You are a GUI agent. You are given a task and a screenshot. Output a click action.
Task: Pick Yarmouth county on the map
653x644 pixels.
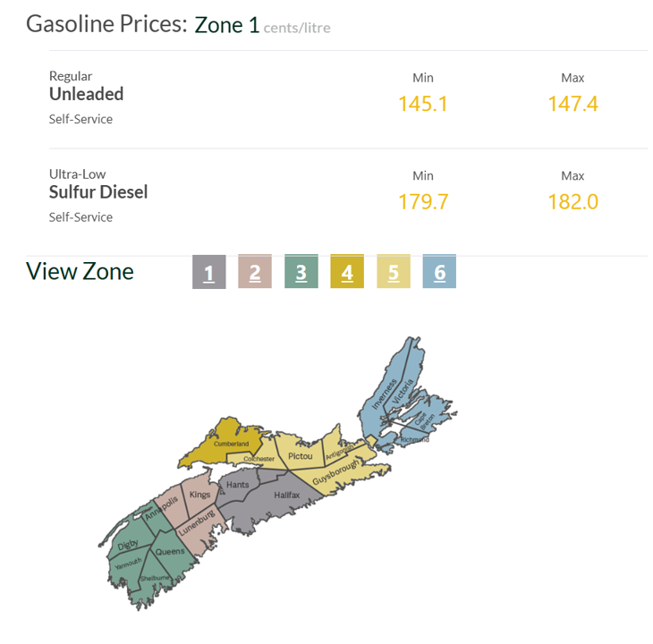128,564
